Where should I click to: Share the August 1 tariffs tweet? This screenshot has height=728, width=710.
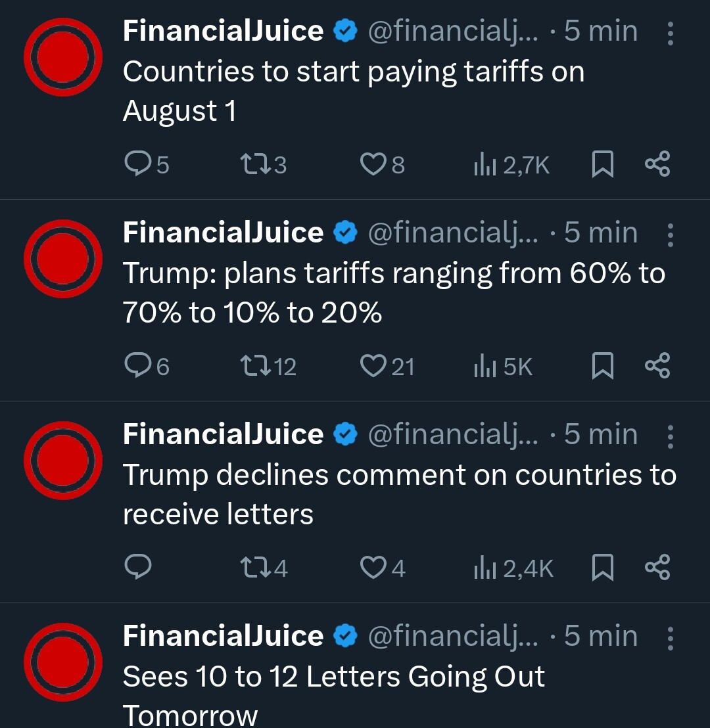tap(657, 164)
